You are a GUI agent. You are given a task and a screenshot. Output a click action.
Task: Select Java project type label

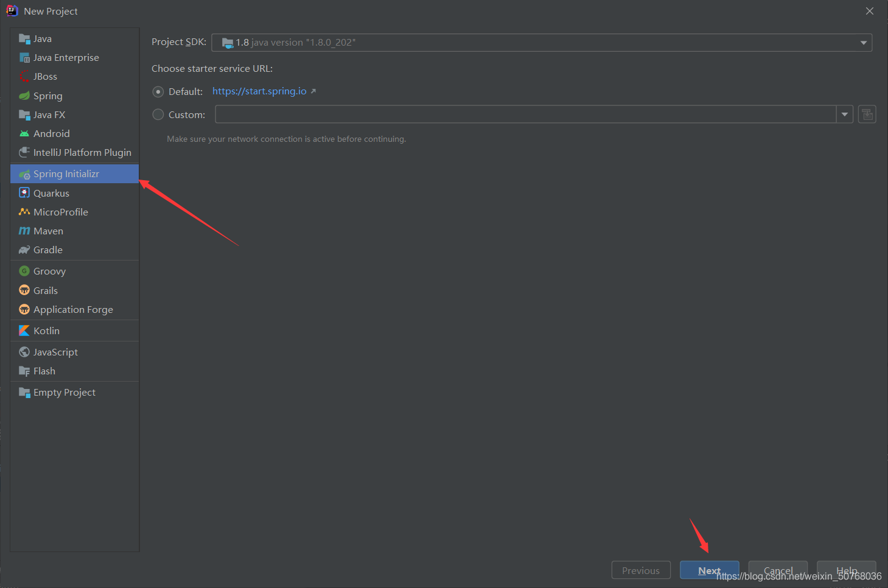(x=43, y=39)
